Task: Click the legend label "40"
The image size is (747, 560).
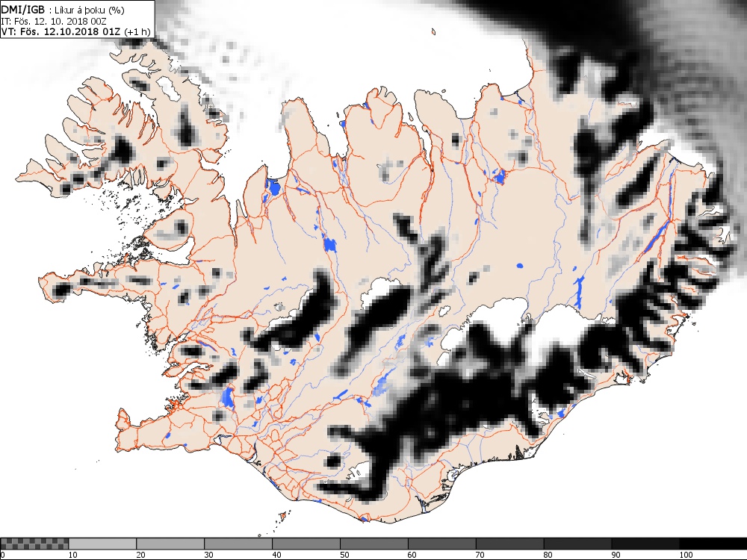Action: [x=276, y=555]
